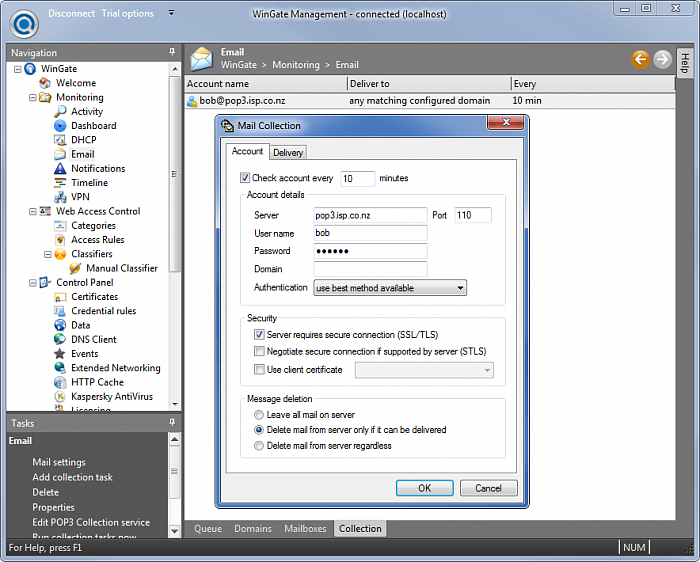Screen dimensions: 700x562
Task: Open the Notifications warning icon item
Action: 60,169
